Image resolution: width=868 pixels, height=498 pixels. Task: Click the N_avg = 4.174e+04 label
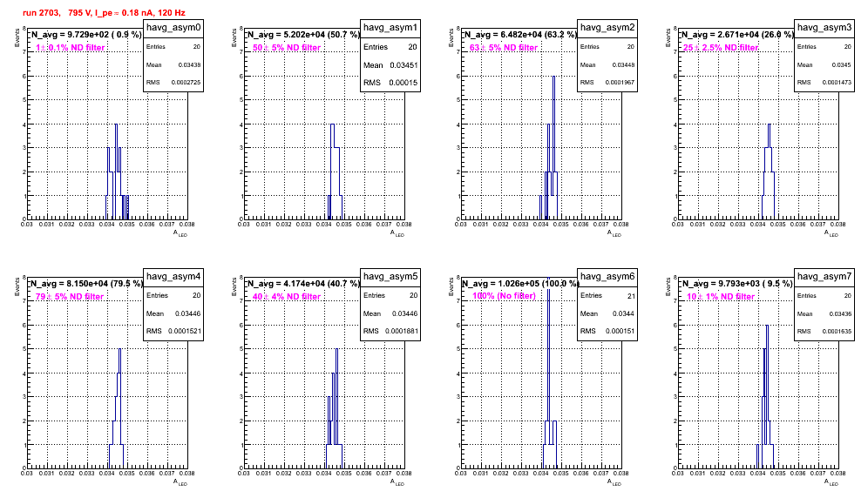click(303, 284)
